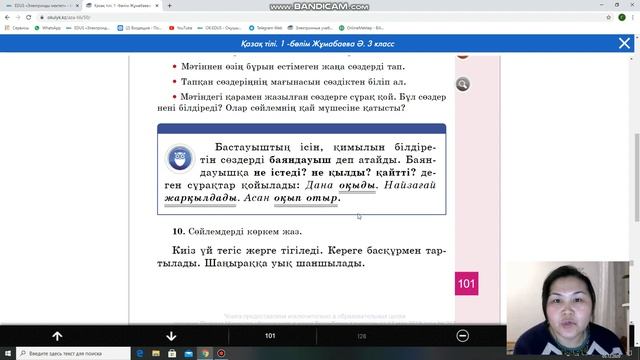Bookmark this page with the star icon
Viewport: 640px width, 360px height.
coord(609,17)
